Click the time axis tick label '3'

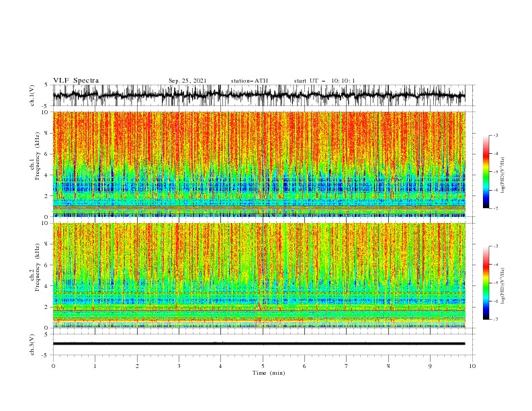[179, 366]
